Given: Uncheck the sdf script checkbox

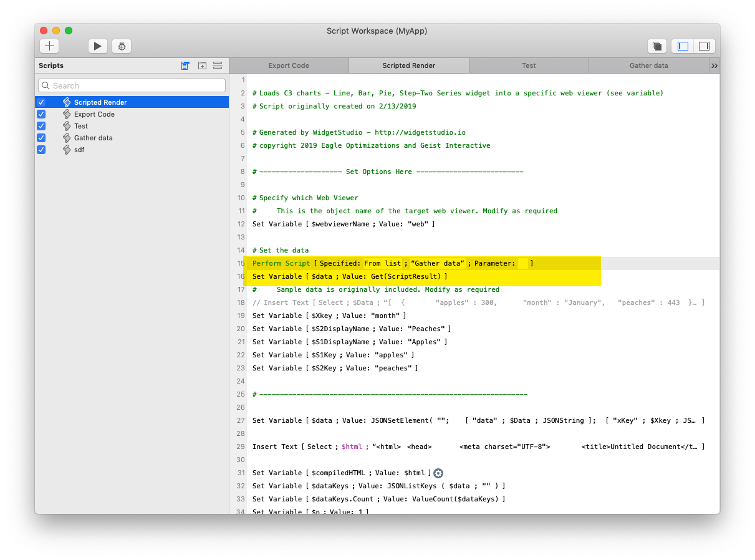Looking at the screenshot, I should pos(41,150).
